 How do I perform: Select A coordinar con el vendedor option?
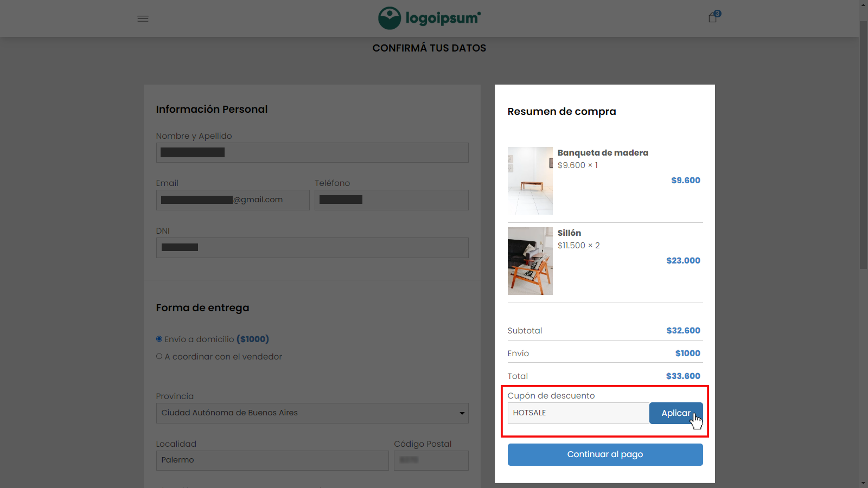coord(159,356)
